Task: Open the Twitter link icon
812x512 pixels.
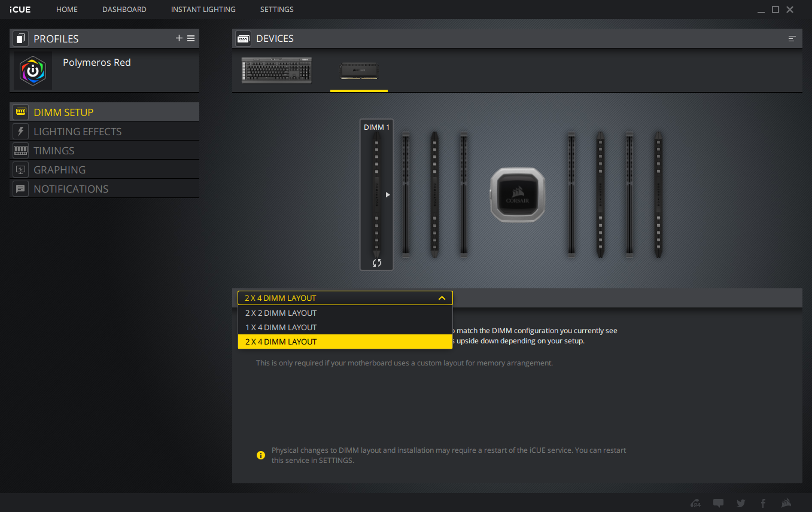Action: point(741,503)
